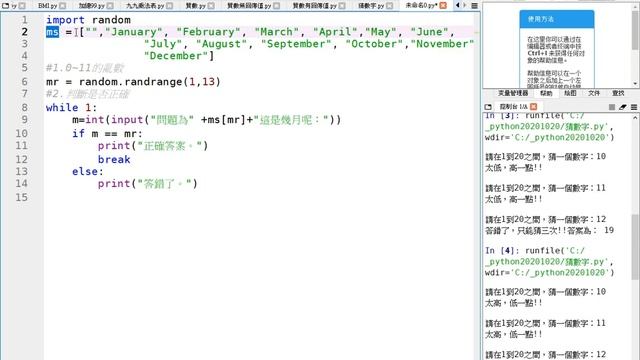
Task: Switch to the 九九乘法表.py tab
Action: click(145, 6)
